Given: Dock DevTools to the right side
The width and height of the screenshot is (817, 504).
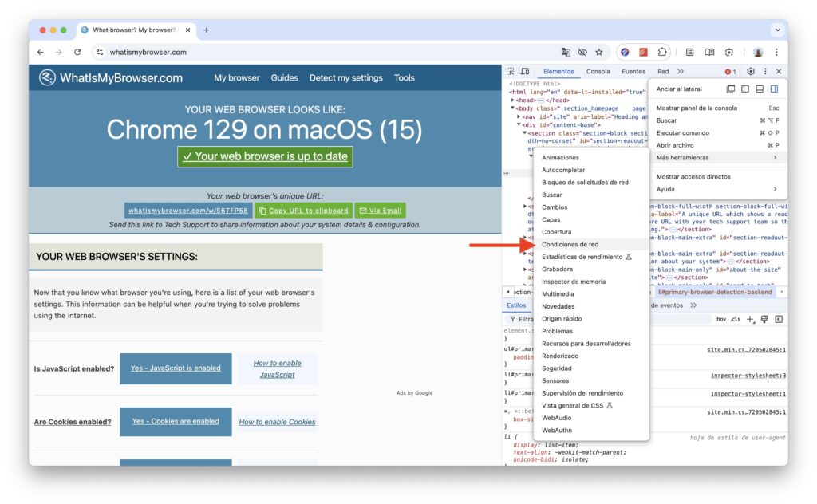Looking at the screenshot, I should (774, 89).
